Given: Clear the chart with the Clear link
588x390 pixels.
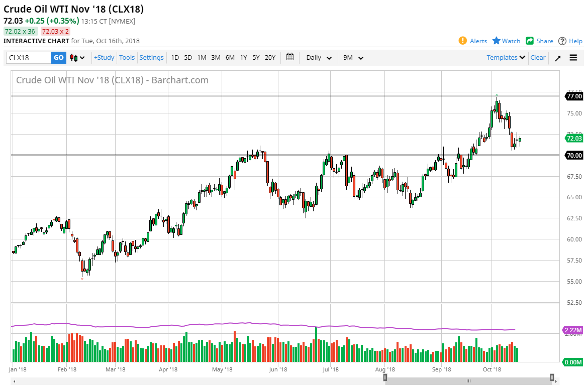Looking at the screenshot, I should (x=538, y=57).
